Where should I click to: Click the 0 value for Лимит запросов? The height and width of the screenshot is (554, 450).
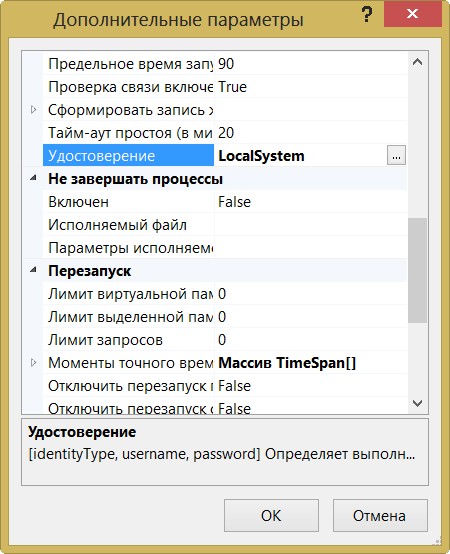tap(311, 340)
